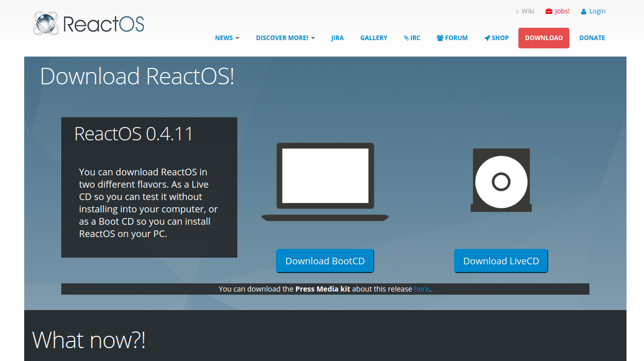Click the red DOWNLOAD button in navbar
The image size is (644, 361).
click(544, 38)
